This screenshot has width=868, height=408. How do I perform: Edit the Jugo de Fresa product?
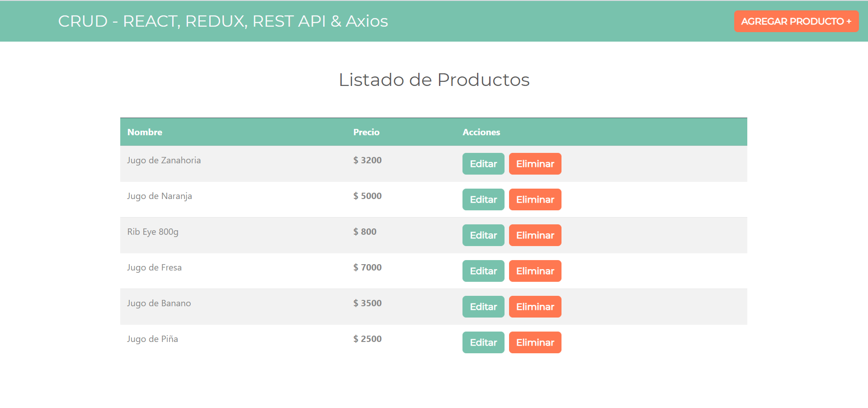coord(483,271)
